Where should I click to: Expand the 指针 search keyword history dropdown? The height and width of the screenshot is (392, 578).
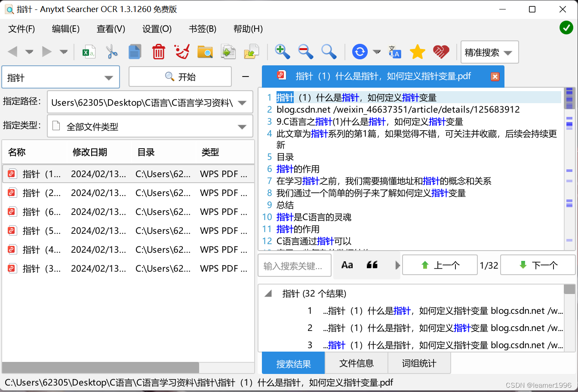point(109,78)
